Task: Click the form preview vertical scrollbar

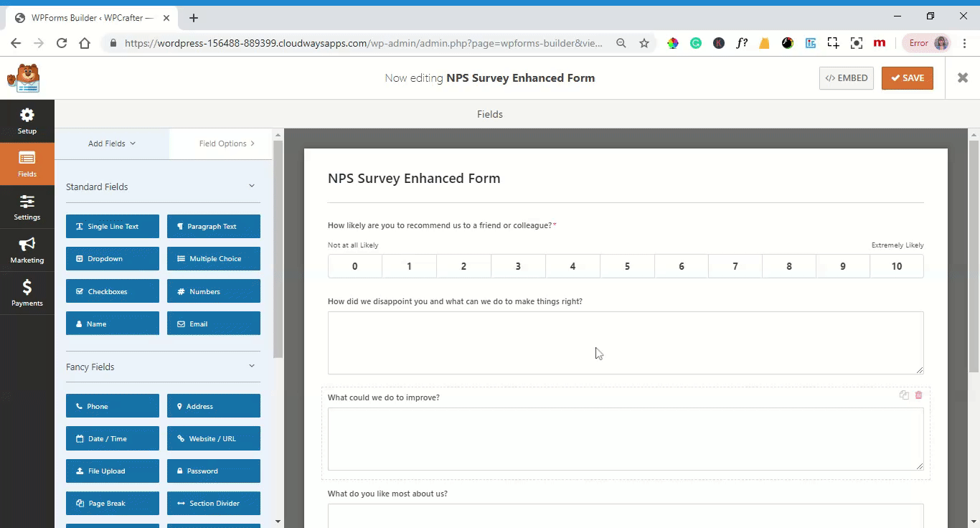Action: [974, 255]
